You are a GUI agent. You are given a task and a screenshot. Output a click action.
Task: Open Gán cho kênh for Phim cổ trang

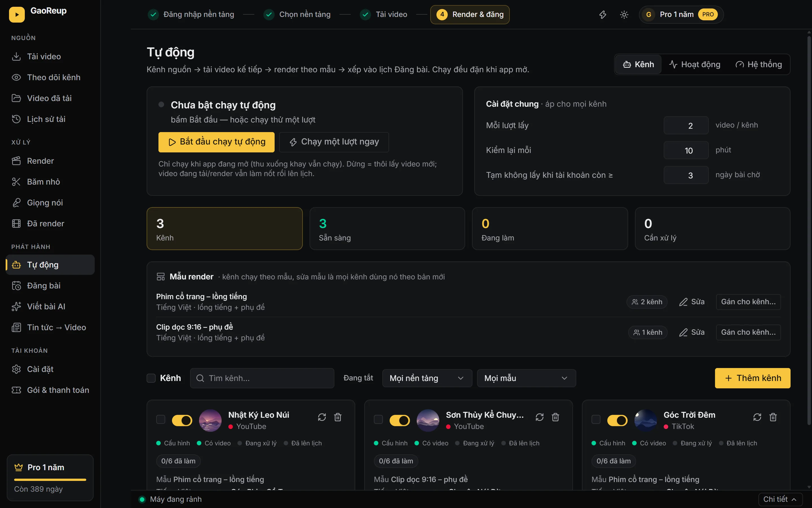(x=748, y=302)
